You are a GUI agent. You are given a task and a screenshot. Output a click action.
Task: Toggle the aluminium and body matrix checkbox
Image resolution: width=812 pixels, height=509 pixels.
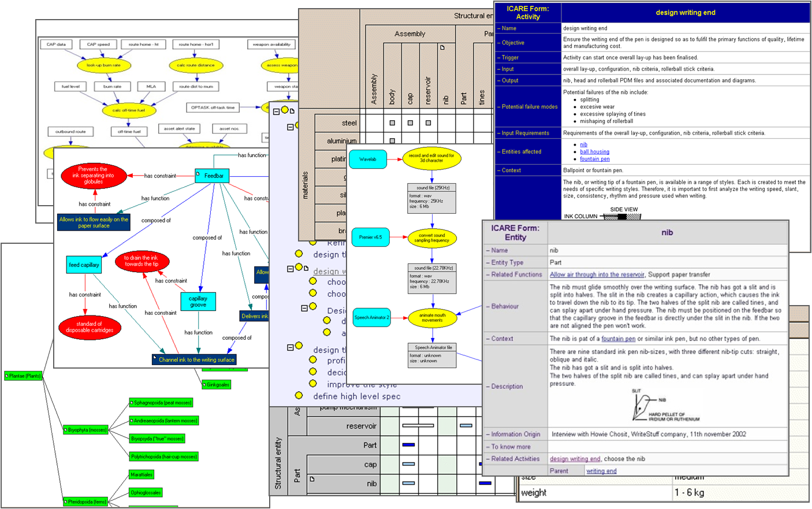pos(392,140)
